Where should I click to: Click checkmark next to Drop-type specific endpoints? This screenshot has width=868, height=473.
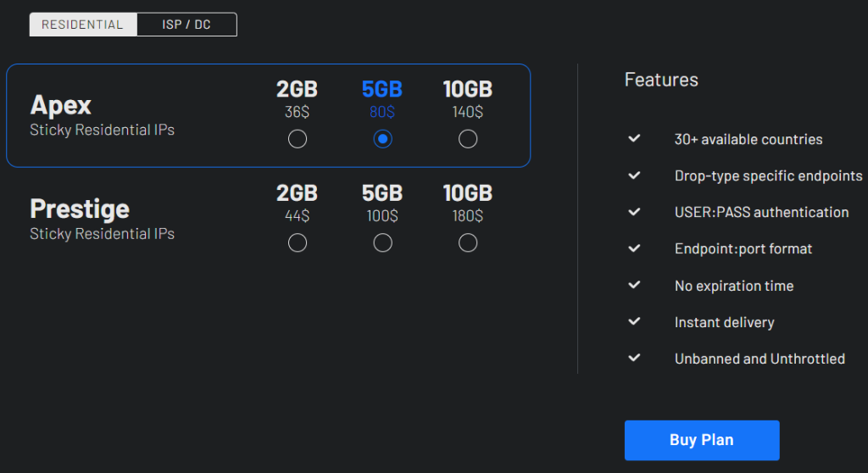point(634,175)
